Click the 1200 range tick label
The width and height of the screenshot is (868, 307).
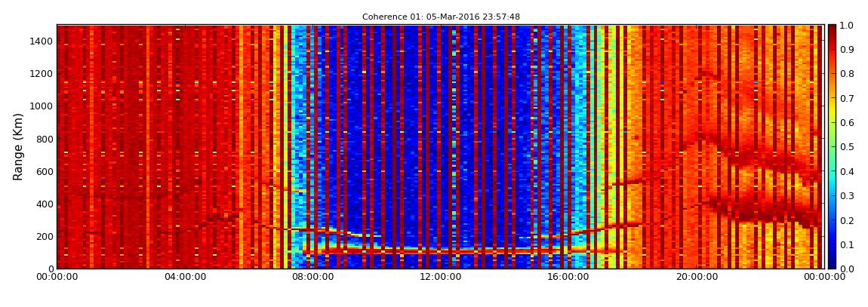pyautogui.click(x=42, y=74)
